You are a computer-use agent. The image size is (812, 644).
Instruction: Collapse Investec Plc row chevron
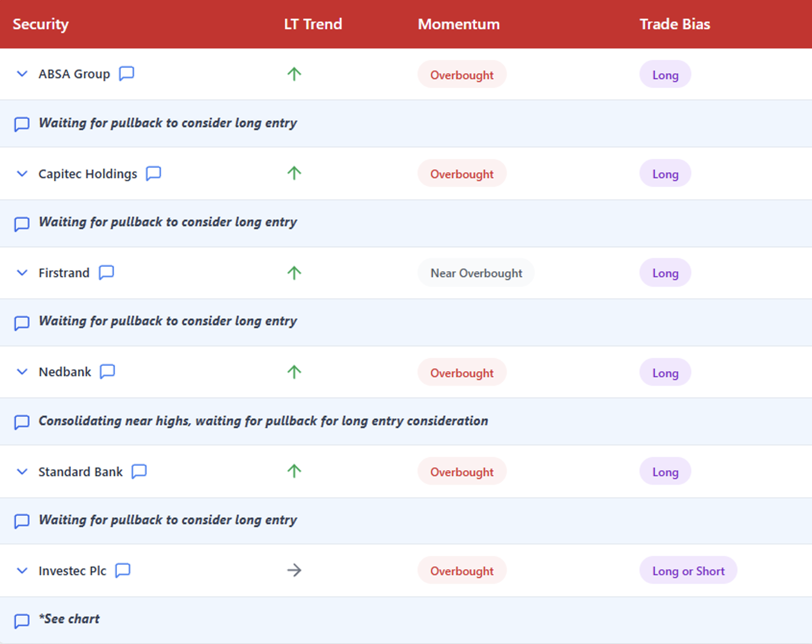pos(22,571)
